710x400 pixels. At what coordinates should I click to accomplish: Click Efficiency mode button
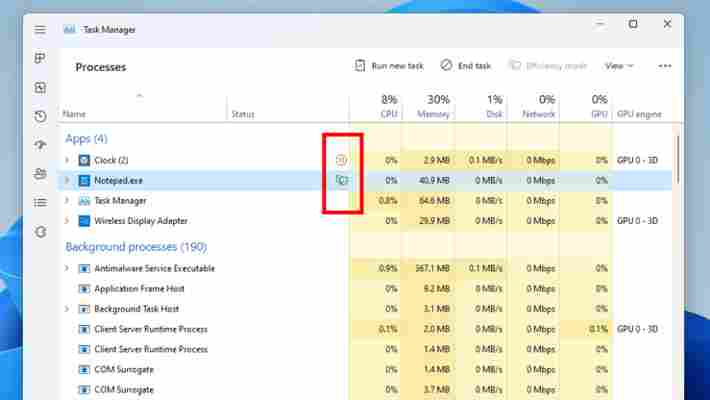(548, 66)
